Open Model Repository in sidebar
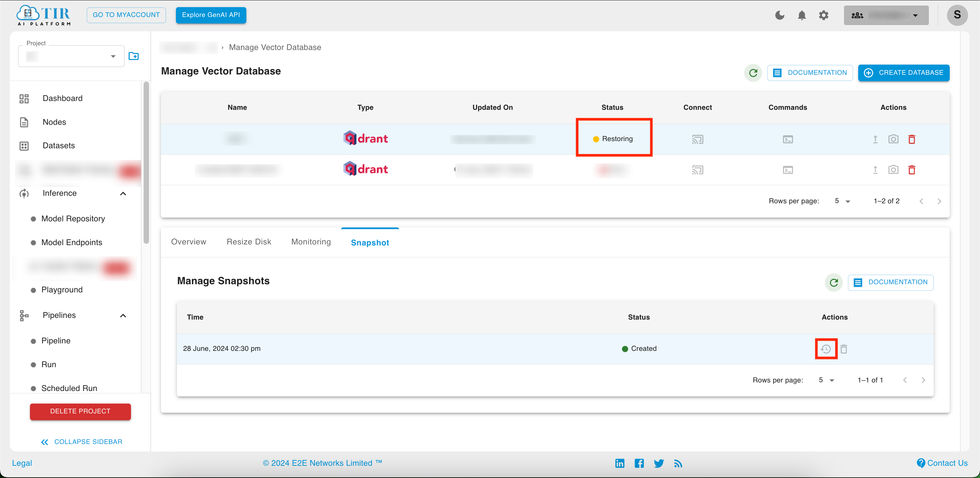The height and width of the screenshot is (478, 980). pos(73,219)
